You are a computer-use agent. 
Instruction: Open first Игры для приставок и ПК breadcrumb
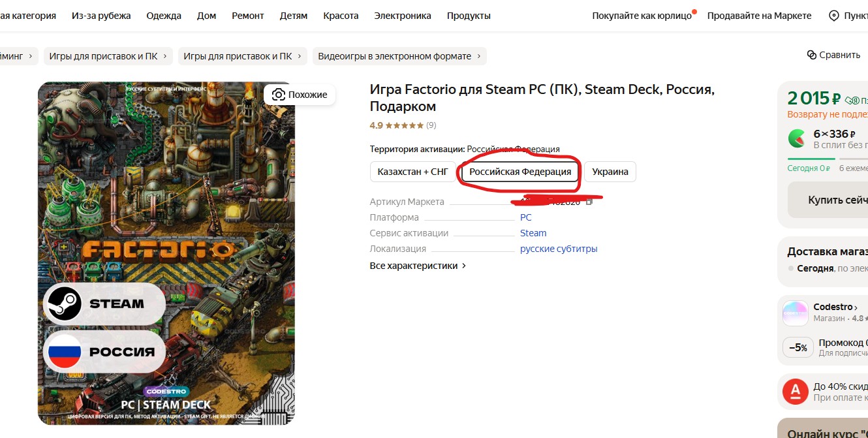(108, 56)
